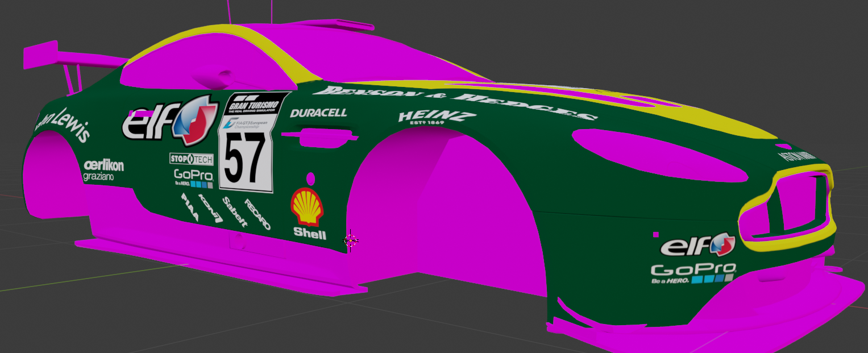This screenshot has width=868, height=353.
Task: Select the magenta rear wheel arch
Action: pos(53,176)
